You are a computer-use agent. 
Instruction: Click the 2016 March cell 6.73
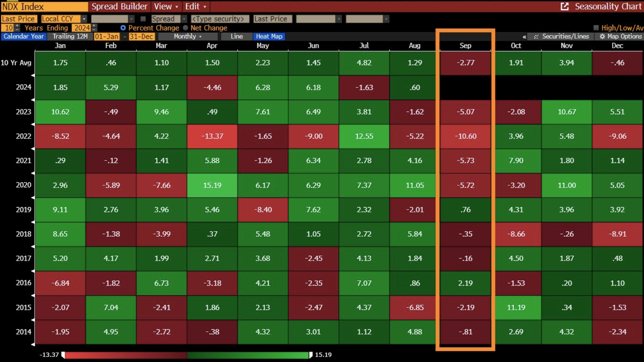161,283
